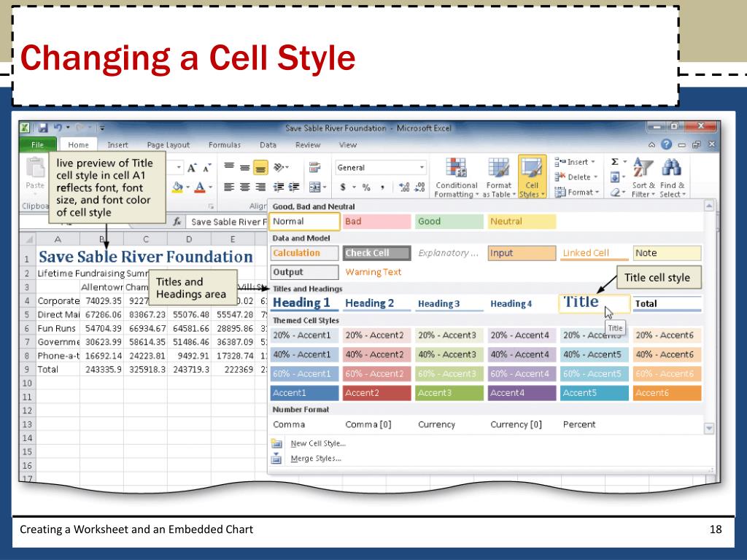Select the Middle Align icon
The height and width of the screenshot is (560, 747).
pyautogui.click(x=244, y=168)
